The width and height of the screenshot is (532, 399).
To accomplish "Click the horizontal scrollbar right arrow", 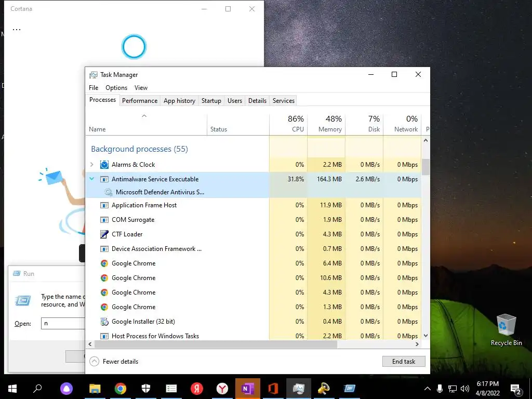I will point(417,344).
